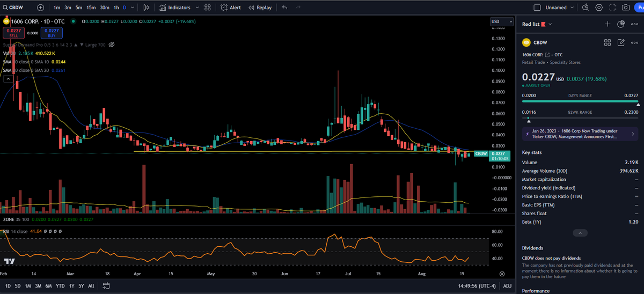
Task: Expand the timeframe dropdown arrow
Action: pos(133,8)
